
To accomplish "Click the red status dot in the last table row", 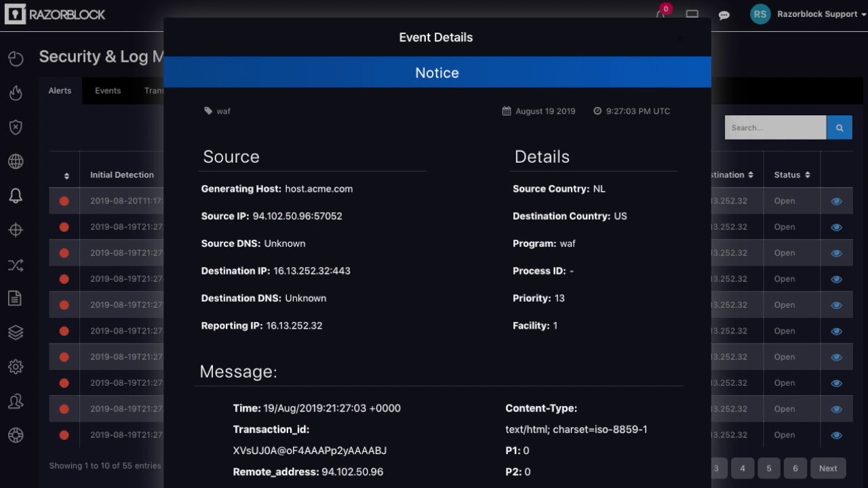I will coord(64,435).
